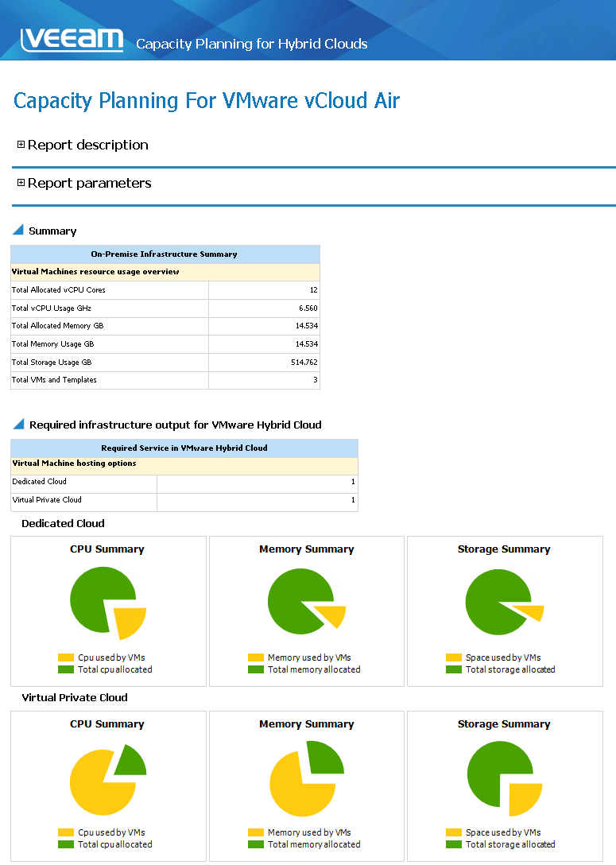
Task: Click the 'Total Allocated Memory GB' label
Action: click(57, 326)
